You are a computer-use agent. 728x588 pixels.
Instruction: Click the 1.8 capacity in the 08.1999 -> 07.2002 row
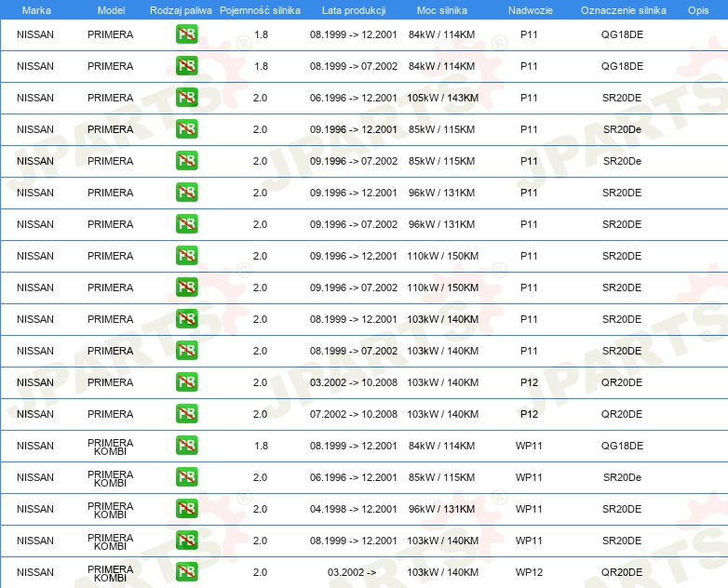tap(261, 66)
